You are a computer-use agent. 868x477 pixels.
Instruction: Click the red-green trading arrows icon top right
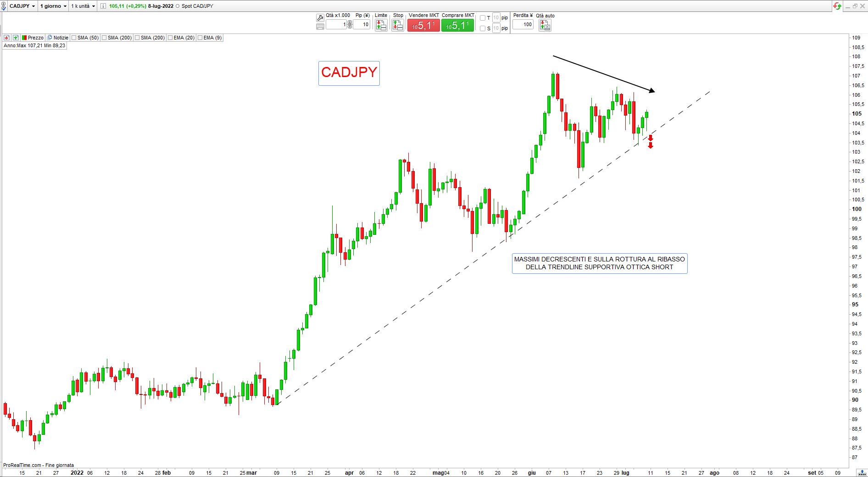pyautogui.click(x=838, y=6)
